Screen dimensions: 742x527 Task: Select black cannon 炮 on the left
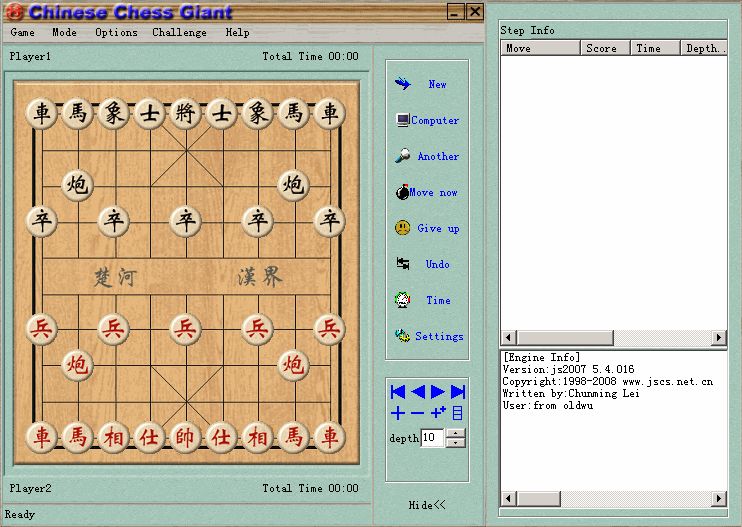pos(78,184)
